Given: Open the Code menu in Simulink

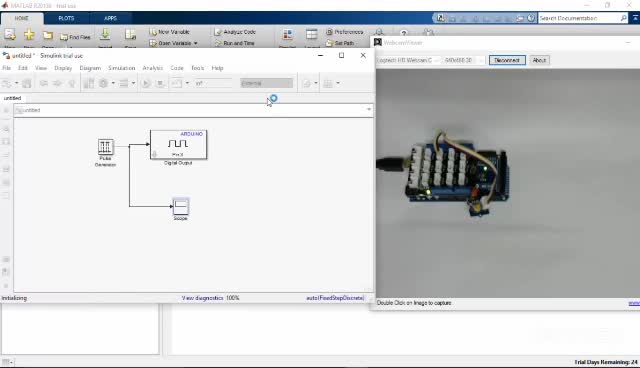Looking at the screenshot, I should 177,68.
